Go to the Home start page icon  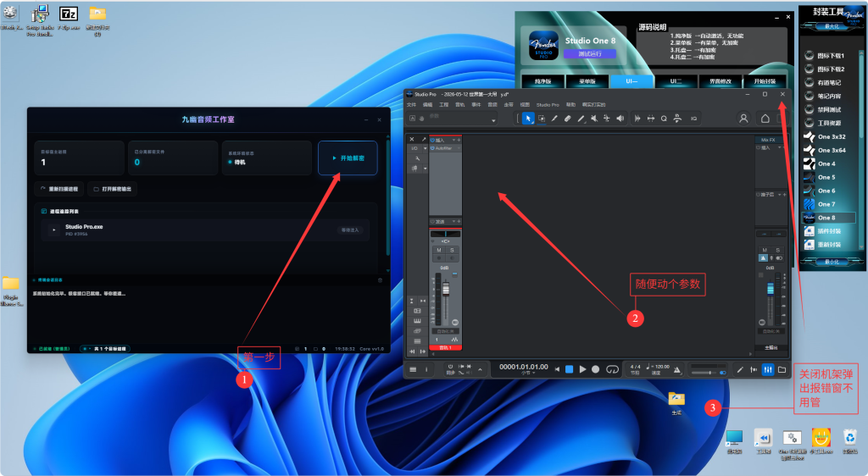765,119
